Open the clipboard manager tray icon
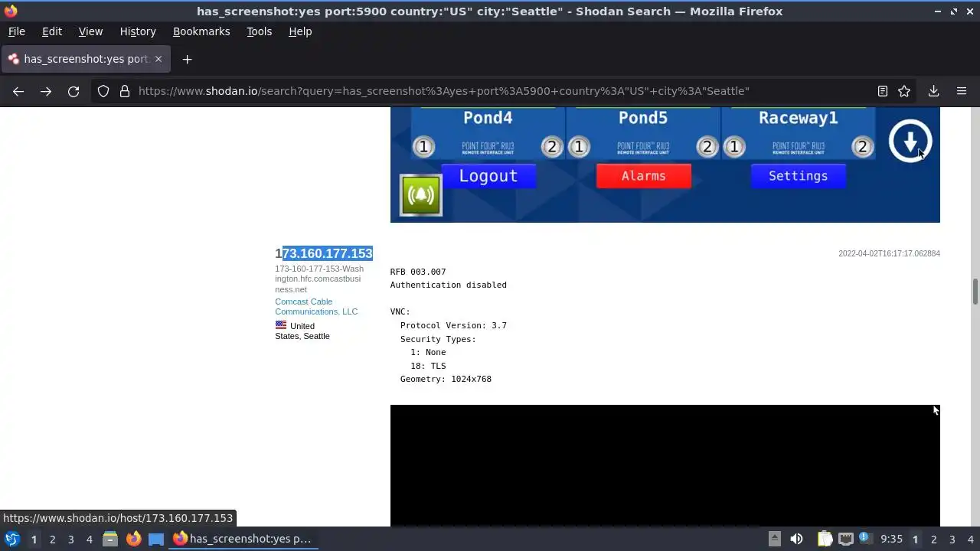Image resolution: width=980 pixels, height=551 pixels. click(825, 540)
